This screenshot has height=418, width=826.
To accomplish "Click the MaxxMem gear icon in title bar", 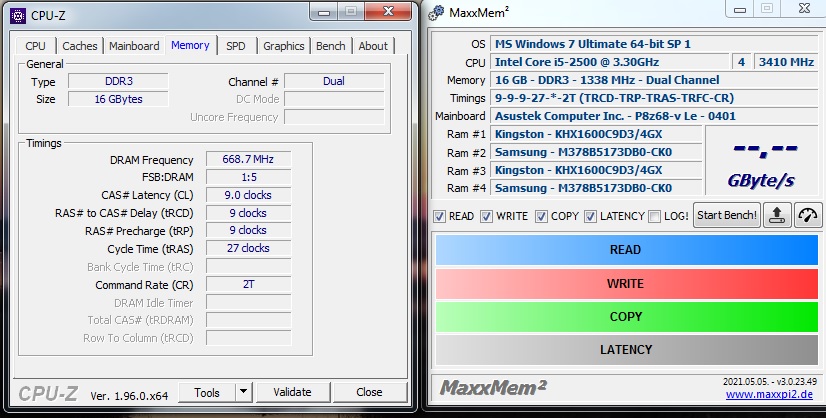I will 436,13.
